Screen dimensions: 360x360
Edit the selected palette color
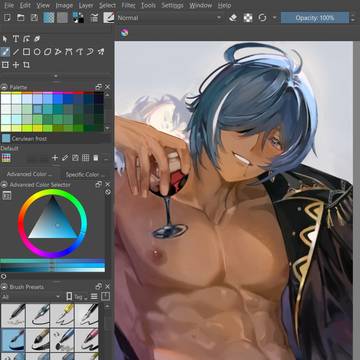coord(65,158)
